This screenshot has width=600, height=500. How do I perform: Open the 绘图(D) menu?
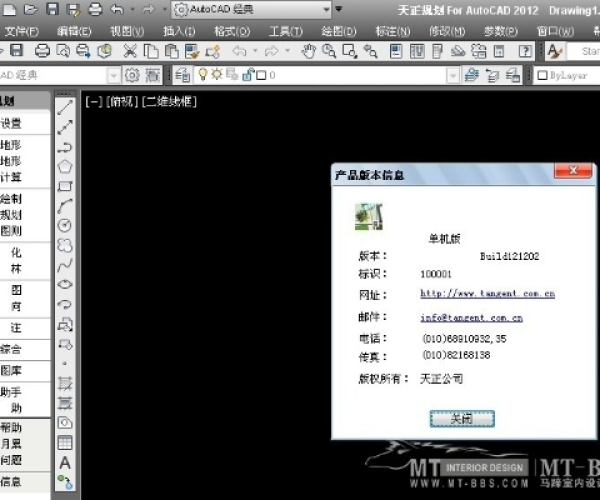pyautogui.click(x=339, y=31)
